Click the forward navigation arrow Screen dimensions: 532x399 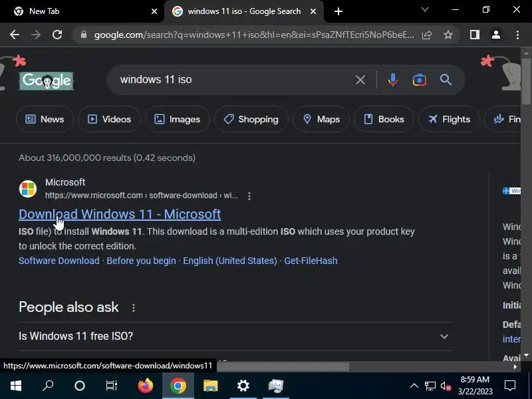[36, 35]
